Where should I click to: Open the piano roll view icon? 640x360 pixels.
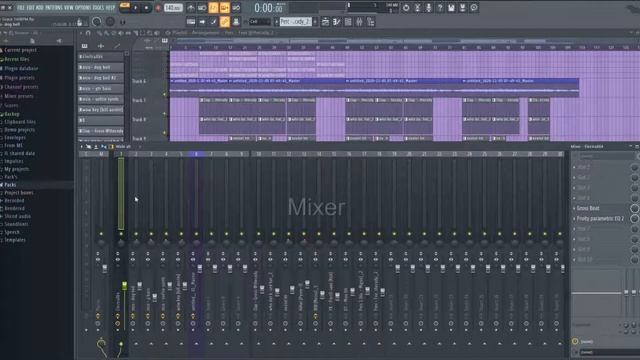(337, 22)
